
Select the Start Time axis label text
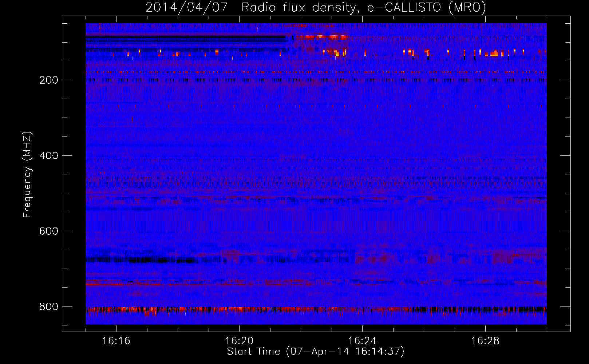(x=316, y=352)
